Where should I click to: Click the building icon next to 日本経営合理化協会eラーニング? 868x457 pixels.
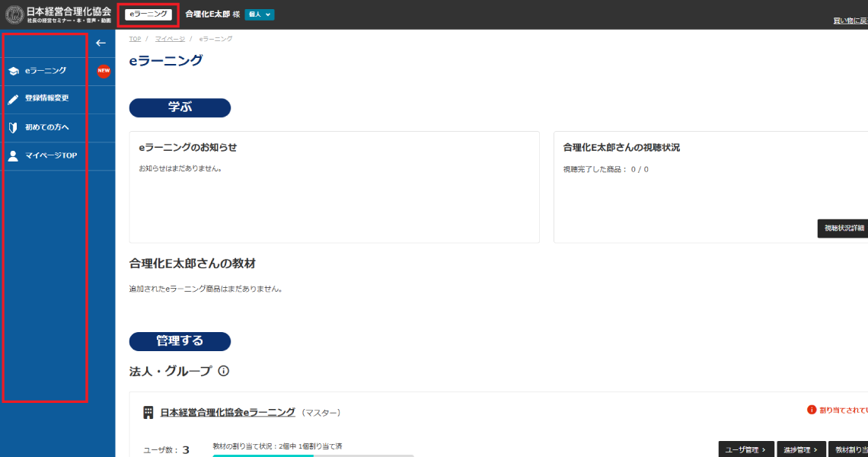click(148, 412)
